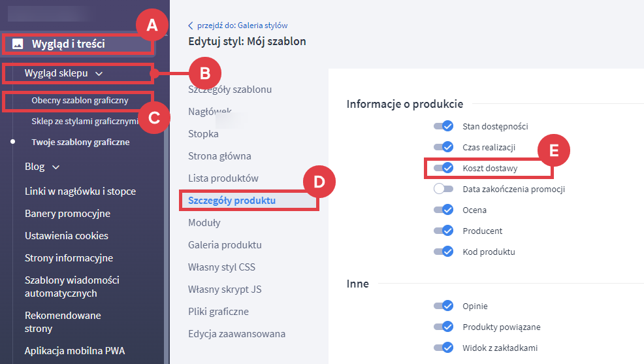Viewport: 644px width, 364px height.
Task: Open Ustawienia cookies
Action: [67, 236]
